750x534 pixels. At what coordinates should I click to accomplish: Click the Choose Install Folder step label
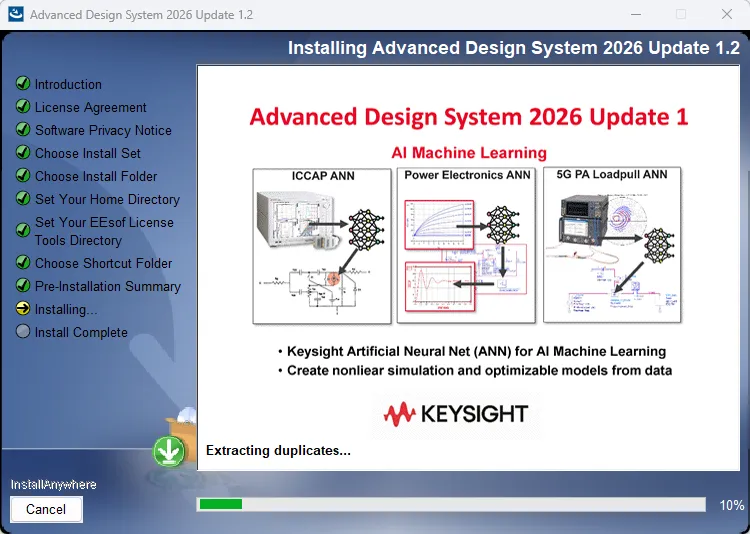click(x=96, y=176)
